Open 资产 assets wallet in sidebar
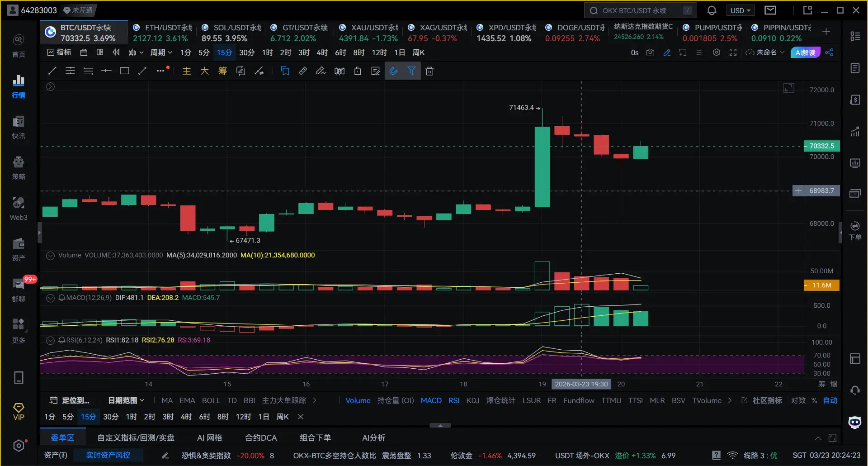The height and width of the screenshot is (466, 868). tap(19, 249)
